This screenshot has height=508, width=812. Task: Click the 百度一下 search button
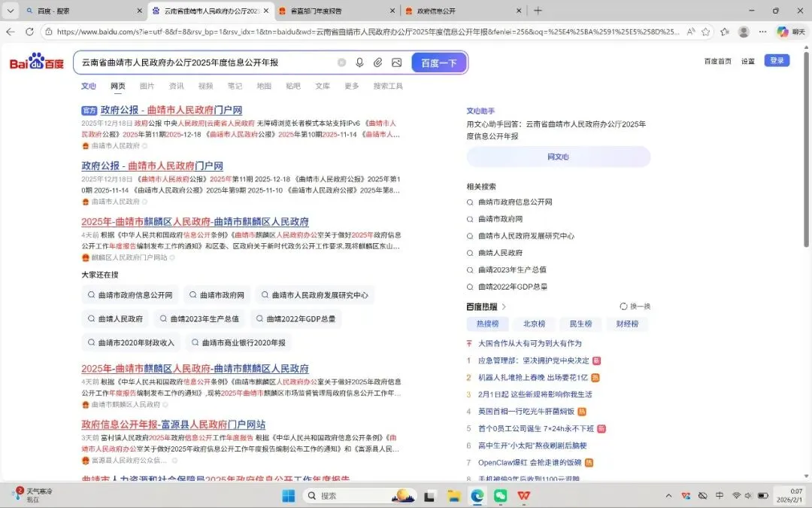(x=439, y=62)
